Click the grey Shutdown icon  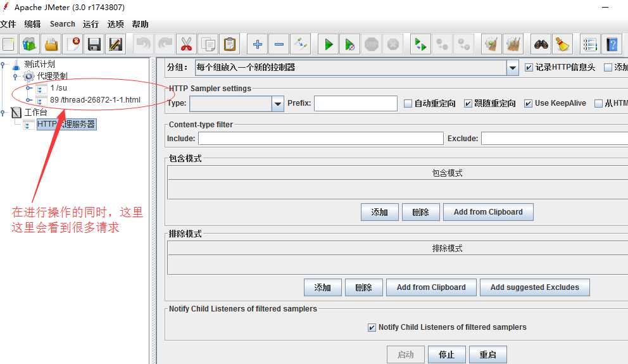coord(393,44)
